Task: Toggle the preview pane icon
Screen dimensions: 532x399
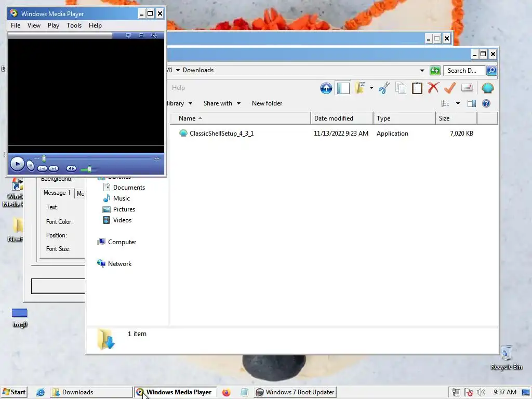Action: point(472,103)
